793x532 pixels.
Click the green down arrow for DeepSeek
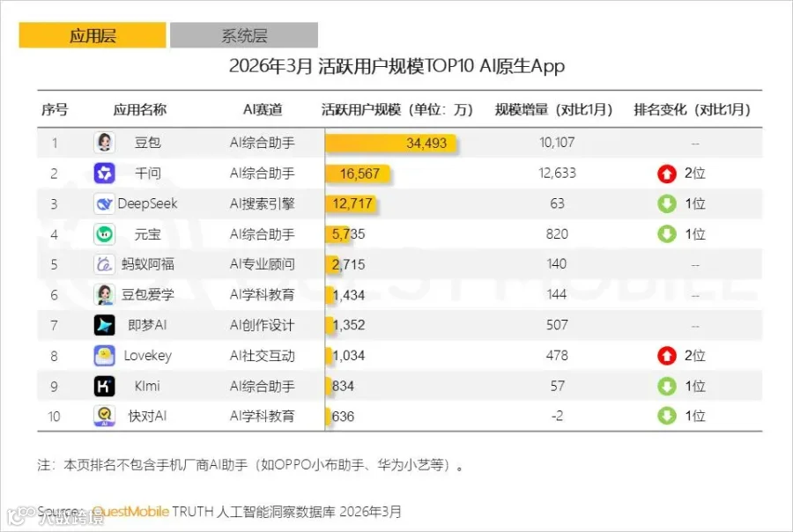(667, 203)
